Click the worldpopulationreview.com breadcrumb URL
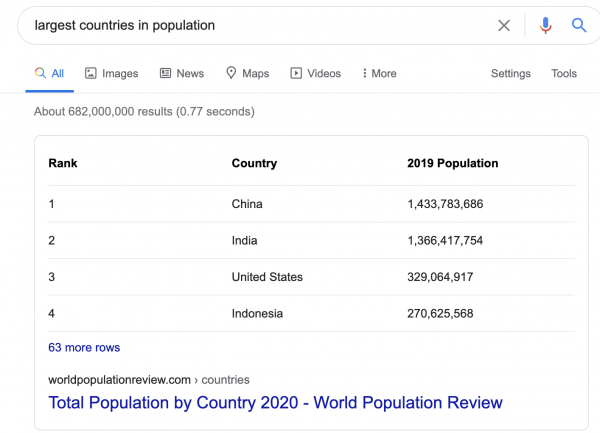The image size is (600, 433). [x=149, y=379]
